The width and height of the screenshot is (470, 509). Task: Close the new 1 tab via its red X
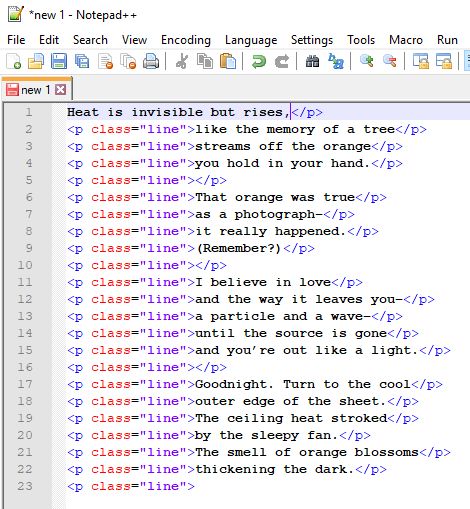[60, 89]
